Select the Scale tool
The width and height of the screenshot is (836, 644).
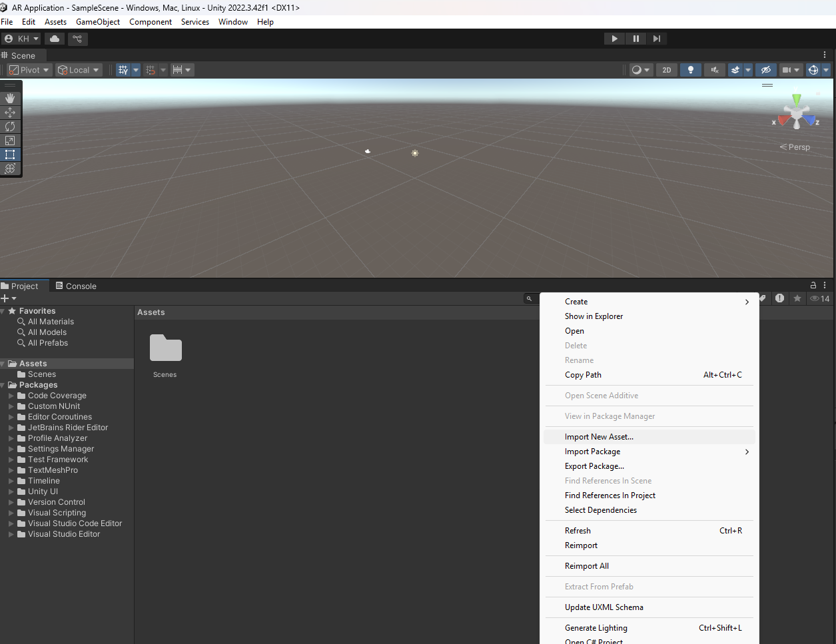pos(10,141)
